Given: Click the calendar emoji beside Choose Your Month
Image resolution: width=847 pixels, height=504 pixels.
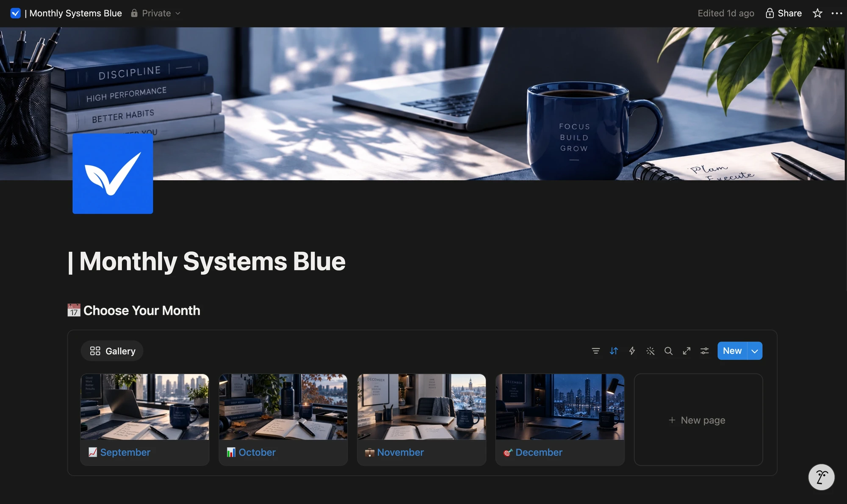Looking at the screenshot, I should point(74,310).
